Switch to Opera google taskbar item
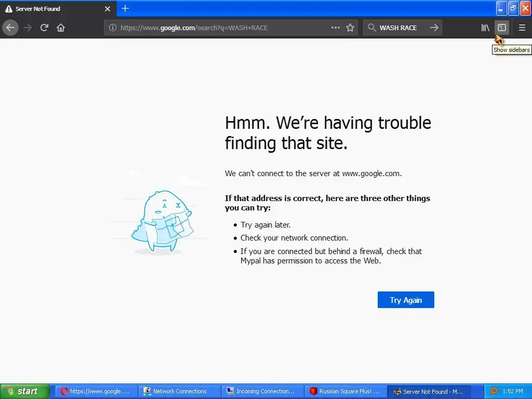532x399 pixels. pos(96,391)
